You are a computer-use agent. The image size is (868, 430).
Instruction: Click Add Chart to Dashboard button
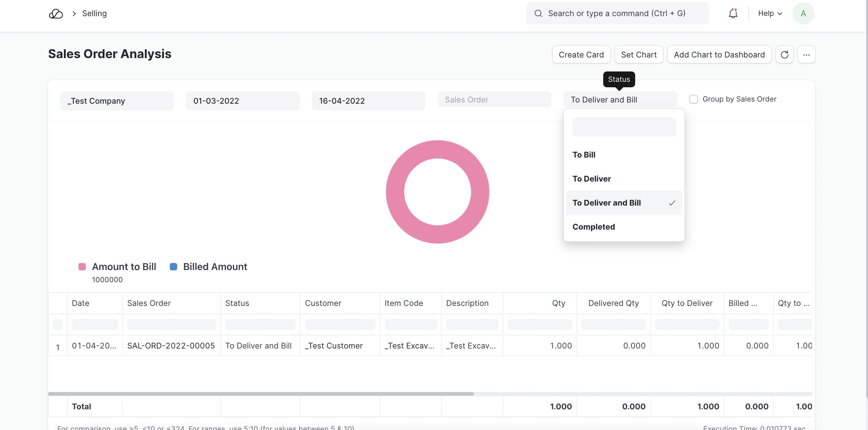coord(719,54)
